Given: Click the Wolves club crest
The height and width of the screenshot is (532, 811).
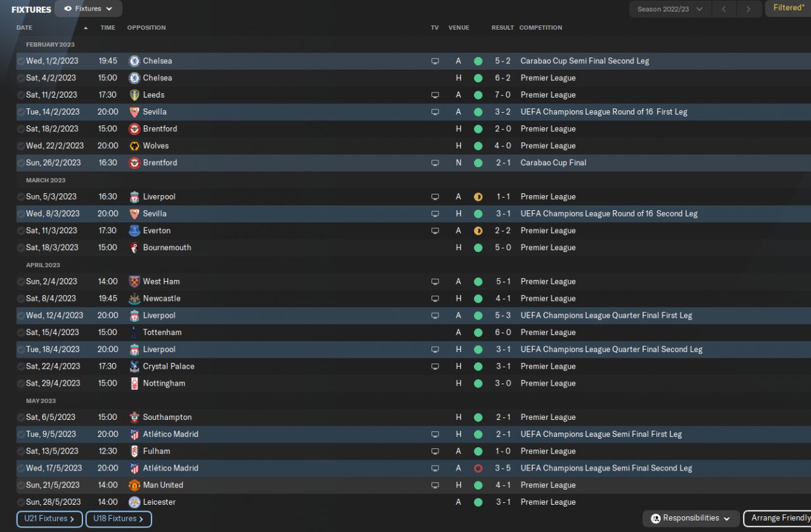Looking at the screenshot, I should [134, 146].
